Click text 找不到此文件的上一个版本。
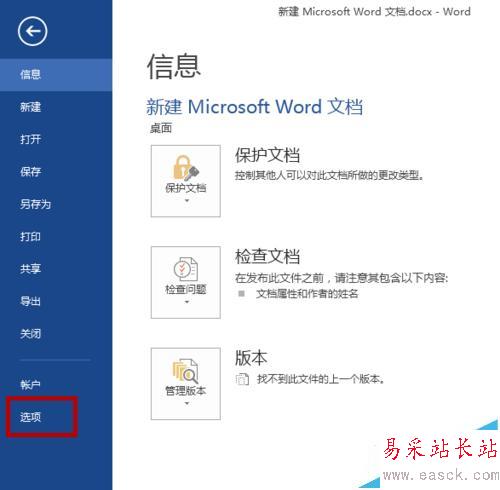 click(x=321, y=379)
